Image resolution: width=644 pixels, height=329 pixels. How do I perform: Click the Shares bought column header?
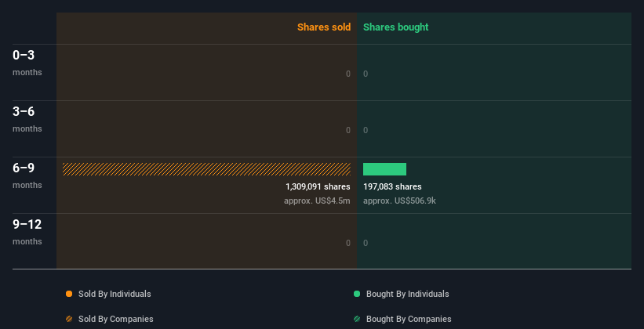click(x=395, y=27)
